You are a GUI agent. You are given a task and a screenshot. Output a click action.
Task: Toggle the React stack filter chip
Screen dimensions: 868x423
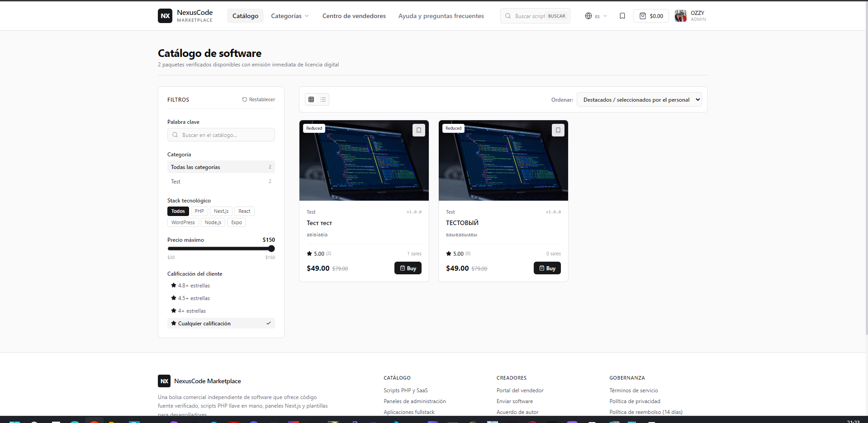pos(244,211)
